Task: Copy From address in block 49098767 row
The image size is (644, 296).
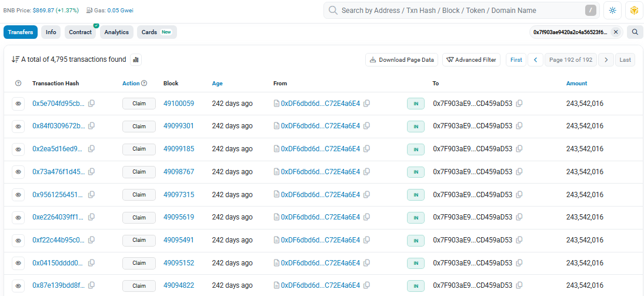Action: click(367, 171)
